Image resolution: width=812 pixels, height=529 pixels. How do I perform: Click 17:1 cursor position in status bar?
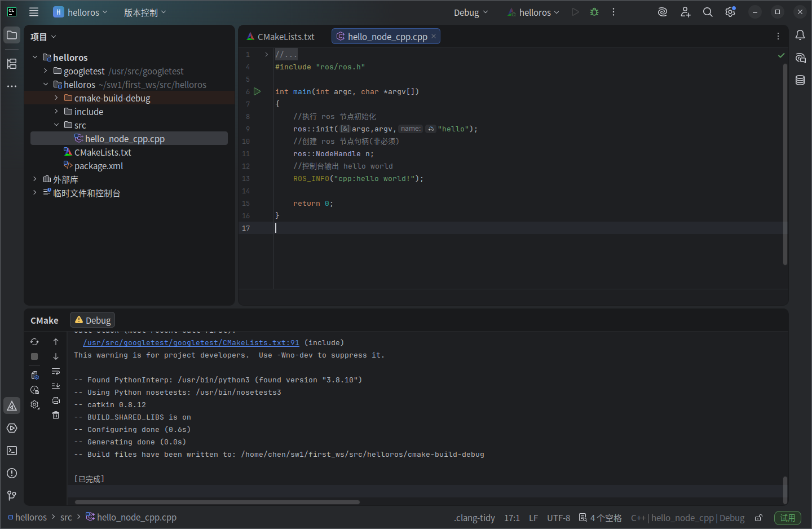(x=512, y=518)
